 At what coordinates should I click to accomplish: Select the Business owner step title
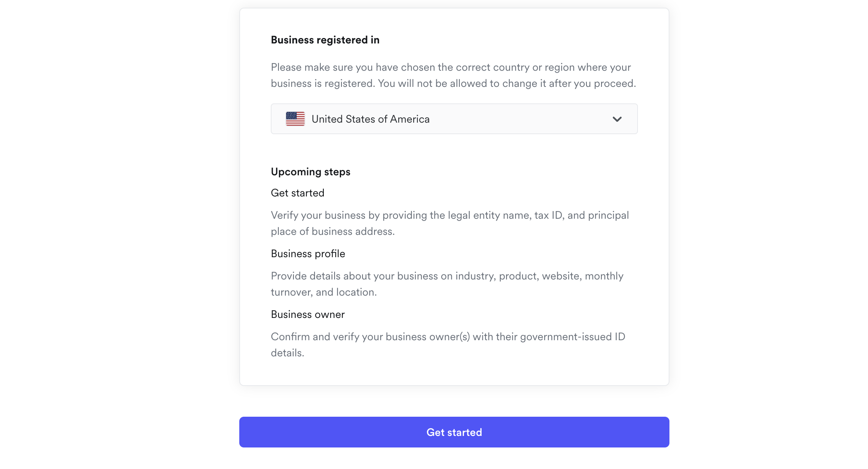(x=307, y=314)
